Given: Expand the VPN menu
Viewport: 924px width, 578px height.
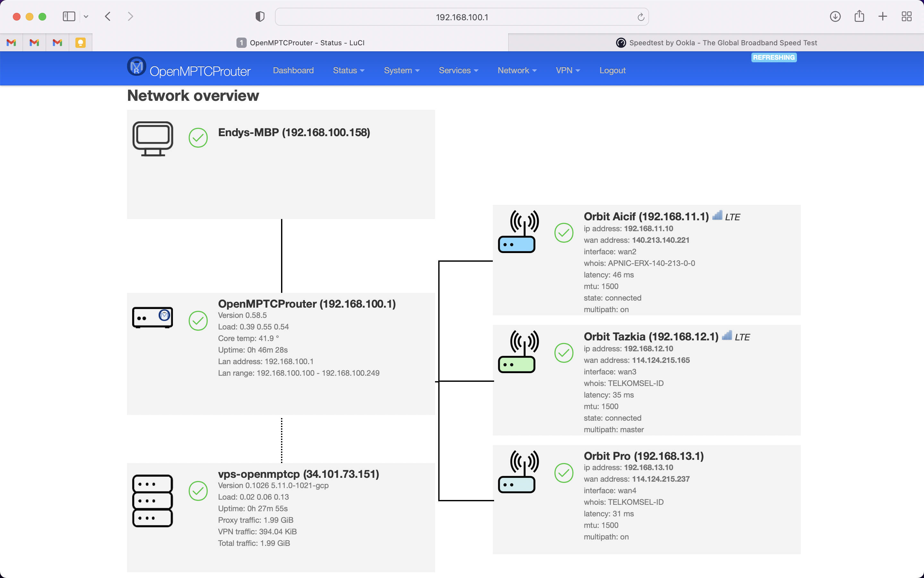Looking at the screenshot, I should point(568,70).
